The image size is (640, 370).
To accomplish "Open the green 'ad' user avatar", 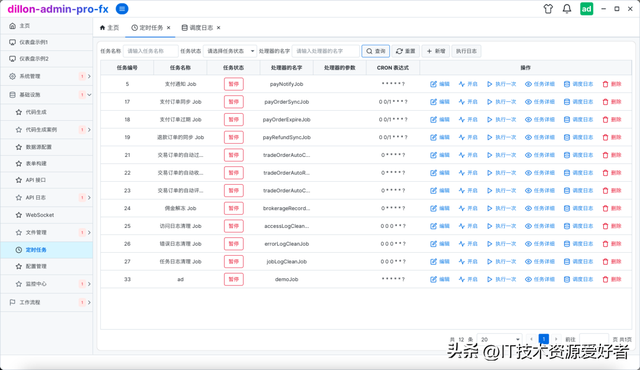I will (587, 9).
